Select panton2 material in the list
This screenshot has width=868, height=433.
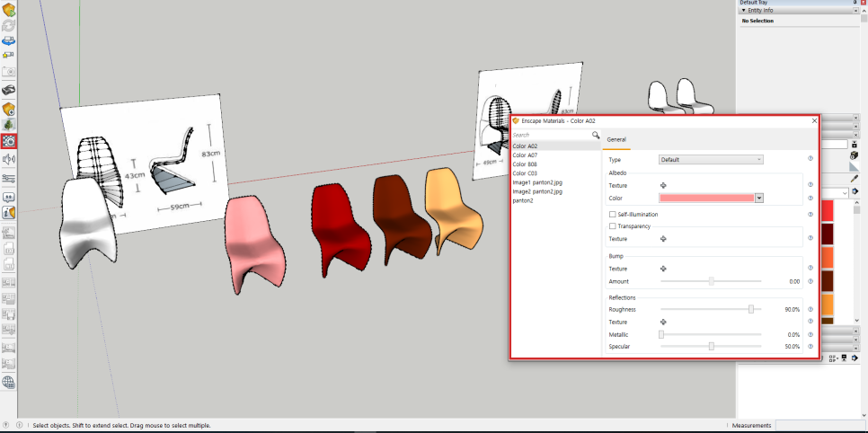[x=522, y=200]
